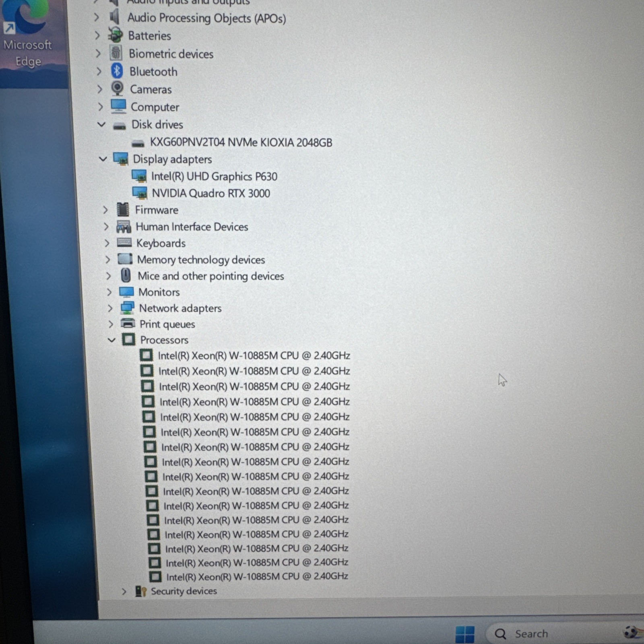The height and width of the screenshot is (644, 644).
Task: Click the Security devices key icon
Action: 140,591
